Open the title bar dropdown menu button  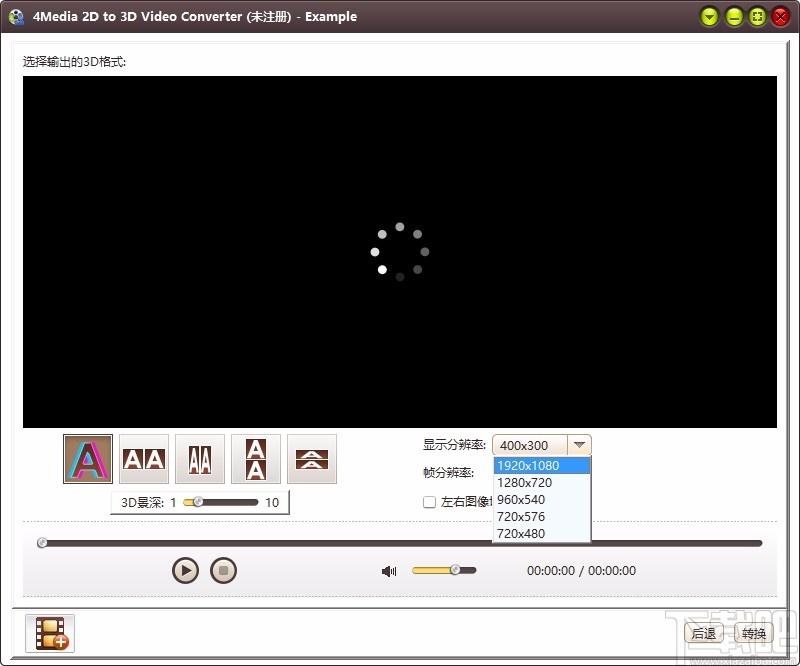(x=709, y=17)
